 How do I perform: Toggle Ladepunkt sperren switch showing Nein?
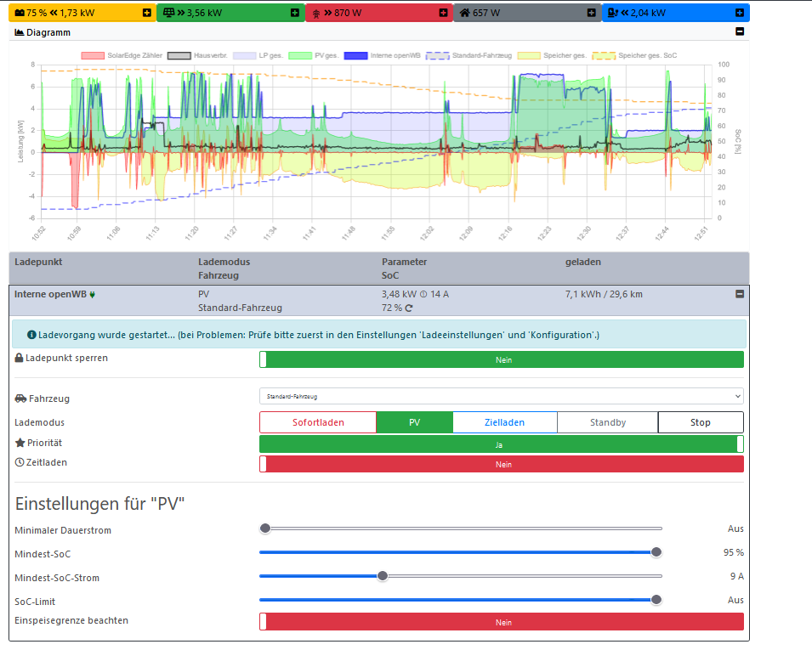tap(502, 359)
